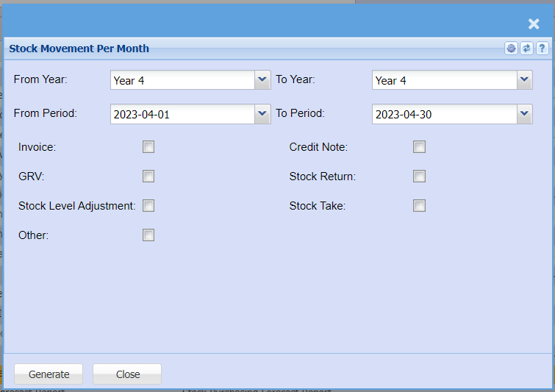Click the From Period field showing 2023-04-01
The width and height of the screenshot is (555, 392).
tap(182, 115)
